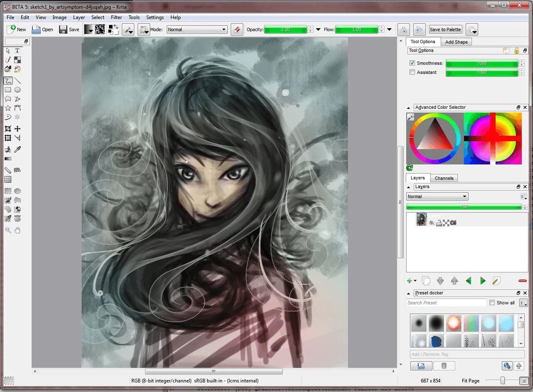The height and width of the screenshot is (392, 533).
Task: Click the Open file button
Action: (43, 29)
